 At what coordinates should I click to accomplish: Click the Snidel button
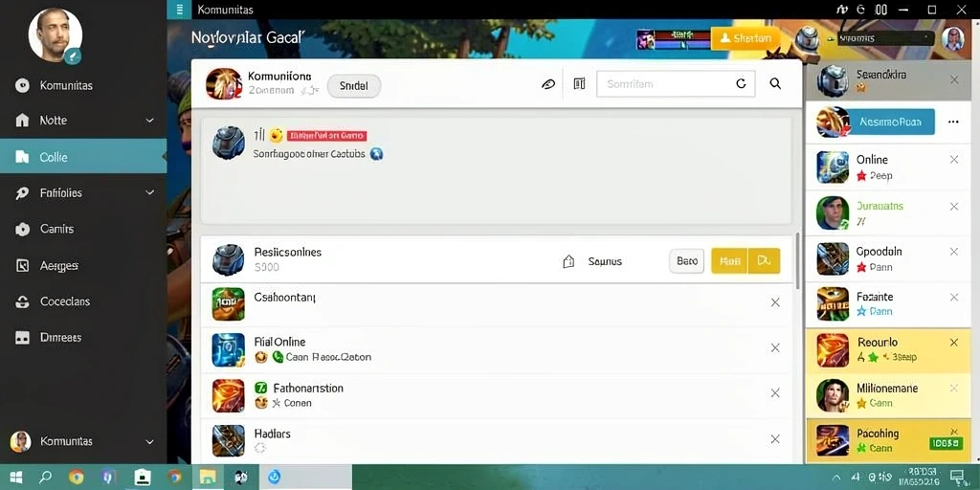(354, 86)
